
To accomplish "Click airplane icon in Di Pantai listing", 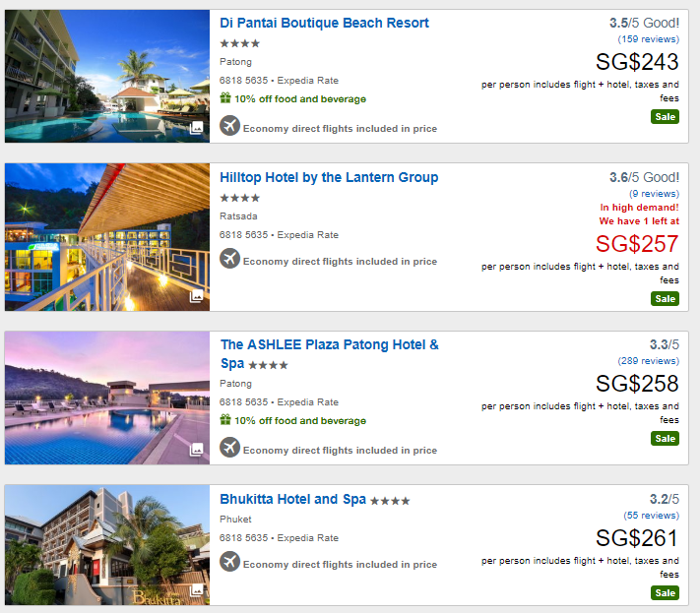I will tap(229, 127).
